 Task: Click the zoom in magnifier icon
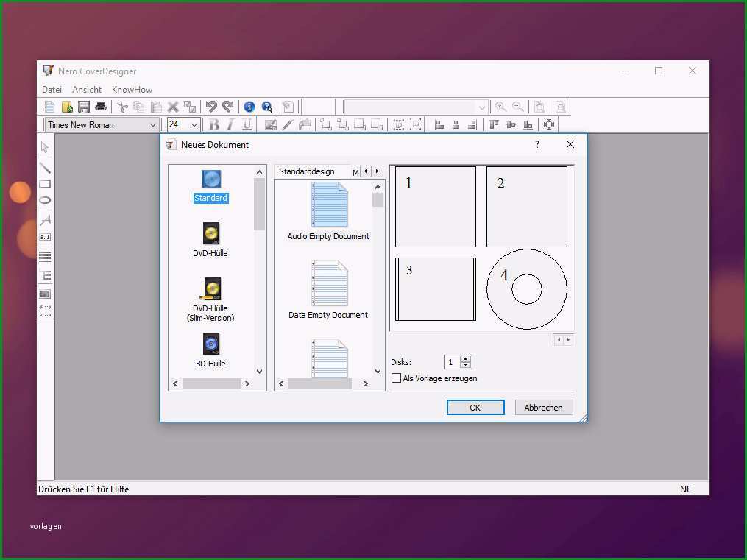(x=500, y=107)
